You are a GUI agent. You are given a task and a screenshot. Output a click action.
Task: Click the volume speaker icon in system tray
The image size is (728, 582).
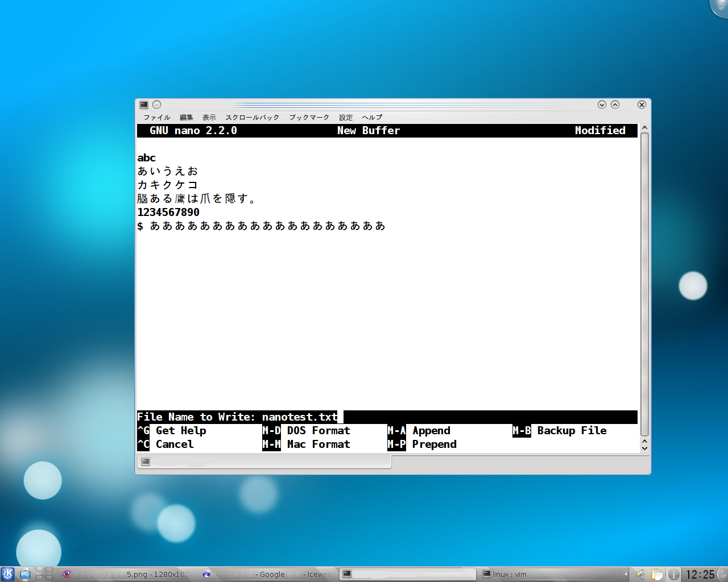tap(640, 574)
